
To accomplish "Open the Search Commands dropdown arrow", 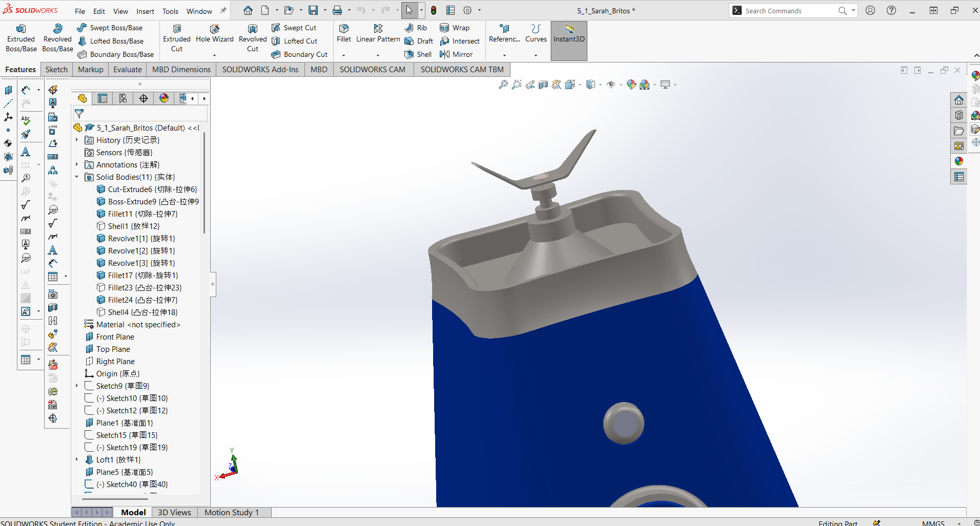I will coord(853,10).
